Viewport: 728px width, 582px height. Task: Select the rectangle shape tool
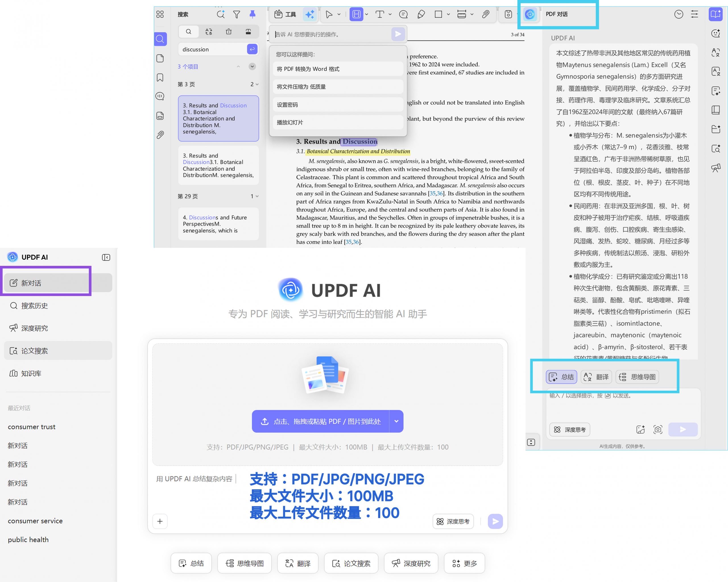(x=438, y=14)
